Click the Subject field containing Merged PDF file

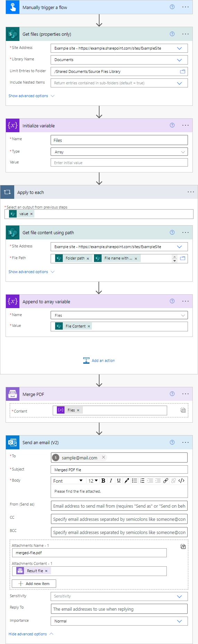click(119, 469)
